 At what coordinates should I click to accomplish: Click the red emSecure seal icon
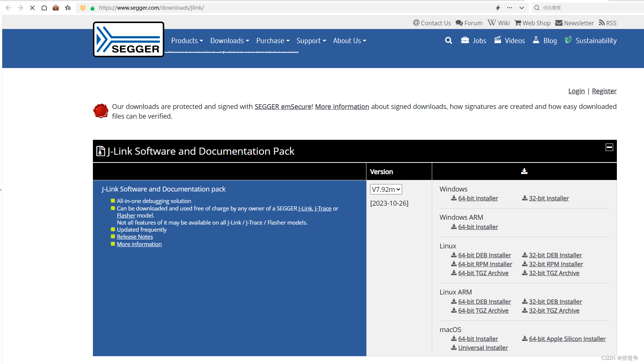pos(101,111)
